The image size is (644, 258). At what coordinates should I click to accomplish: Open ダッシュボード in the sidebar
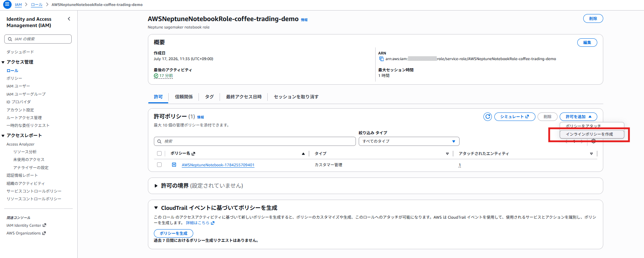[x=20, y=52]
